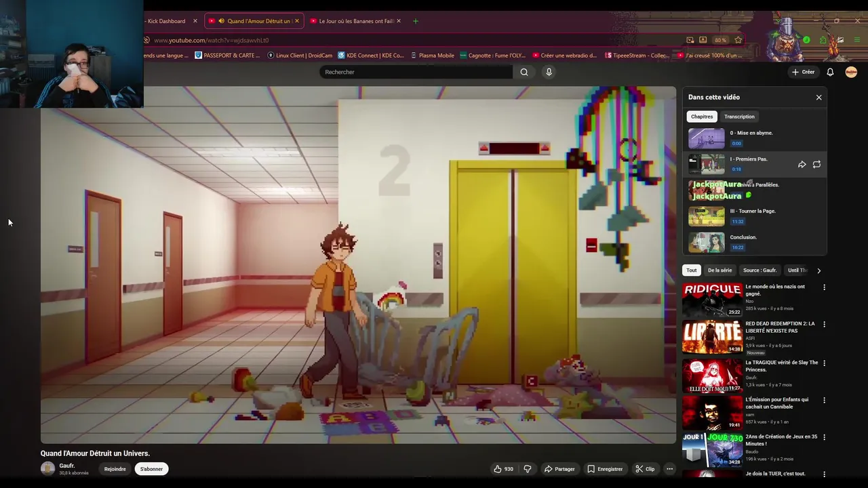The height and width of the screenshot is (488, 868).
Task: Click the Clip button
Action: pos(645,469)
